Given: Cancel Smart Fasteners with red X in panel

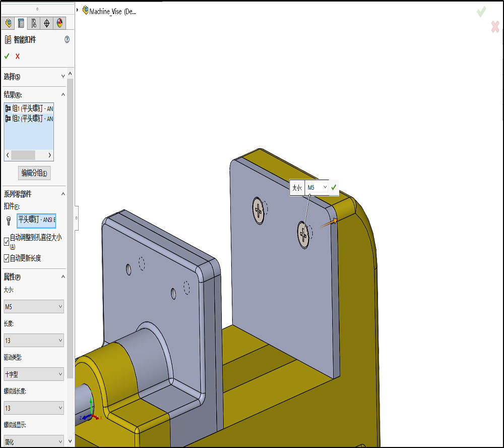Looking at the screenshot, I should pos(18,56).
